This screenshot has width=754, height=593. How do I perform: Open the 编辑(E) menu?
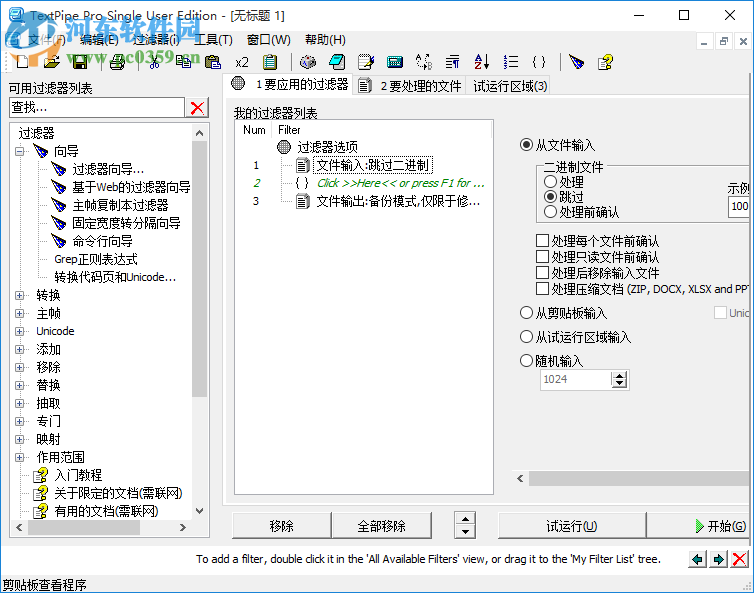point(99,39)
